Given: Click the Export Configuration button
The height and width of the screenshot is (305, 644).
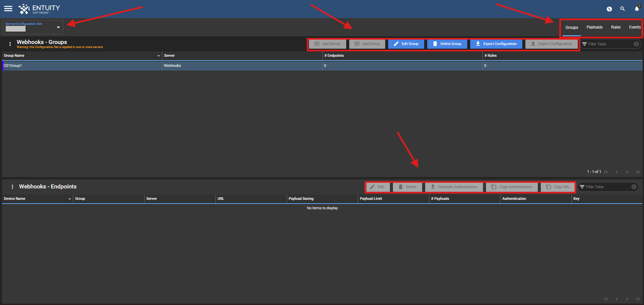Looking at the screenshot, I should [496, 44].
